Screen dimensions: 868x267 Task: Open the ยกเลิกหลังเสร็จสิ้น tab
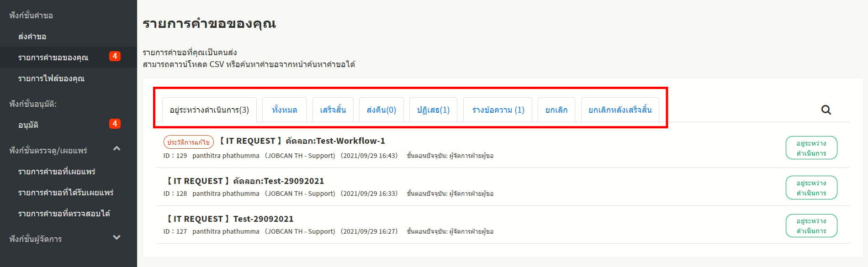coord(619,110)
